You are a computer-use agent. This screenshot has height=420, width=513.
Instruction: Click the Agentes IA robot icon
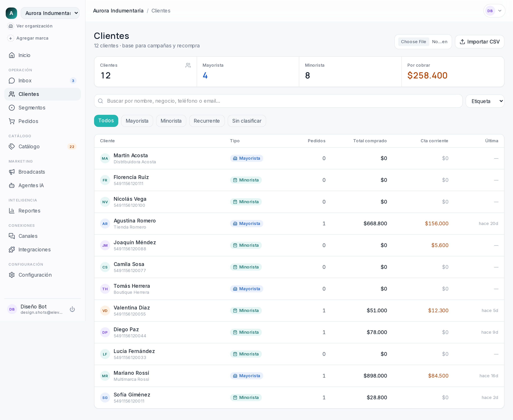coord(12,185)
